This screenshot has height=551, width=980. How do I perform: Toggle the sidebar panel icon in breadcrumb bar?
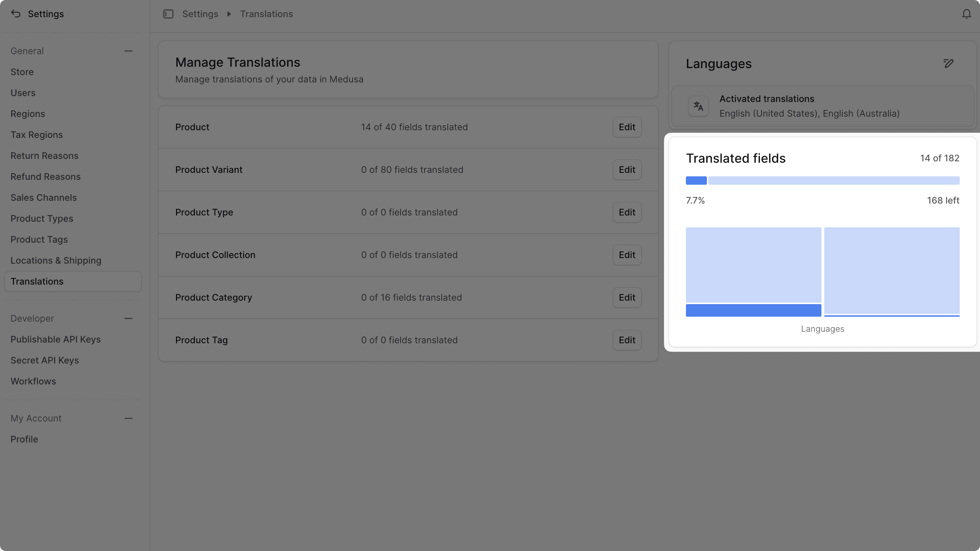(x=168, y=14)
